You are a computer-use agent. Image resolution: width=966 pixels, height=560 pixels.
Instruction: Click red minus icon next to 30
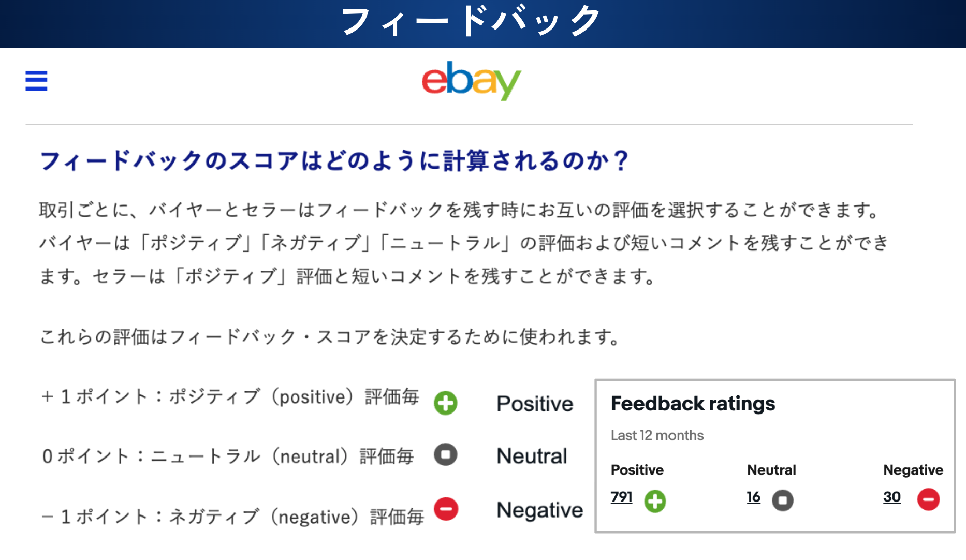pos(928,499)
